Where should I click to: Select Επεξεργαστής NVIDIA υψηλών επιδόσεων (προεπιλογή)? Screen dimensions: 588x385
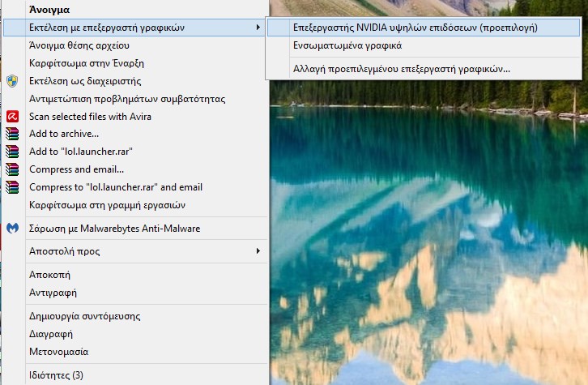click(x=424, y=28)
